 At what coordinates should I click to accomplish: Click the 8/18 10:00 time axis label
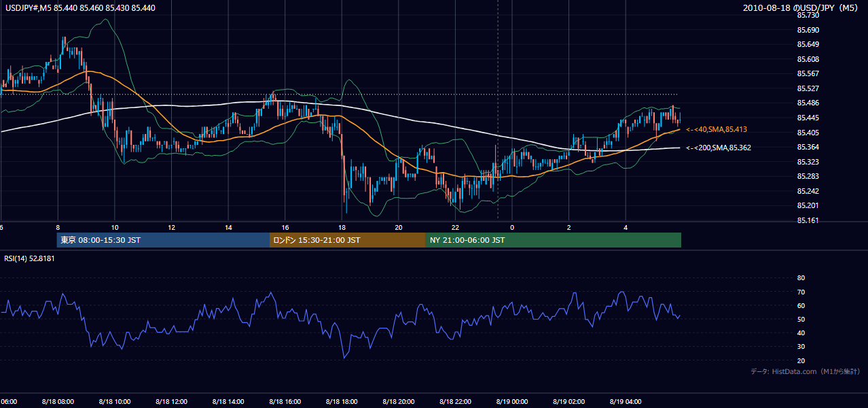click(114, 401)
